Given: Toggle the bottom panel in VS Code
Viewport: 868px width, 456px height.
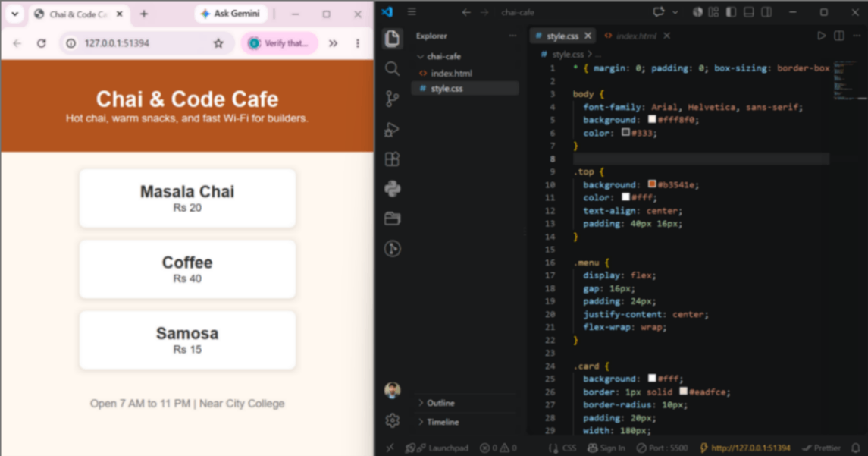Looking at the screenshot, I should [x=749, y=11].
